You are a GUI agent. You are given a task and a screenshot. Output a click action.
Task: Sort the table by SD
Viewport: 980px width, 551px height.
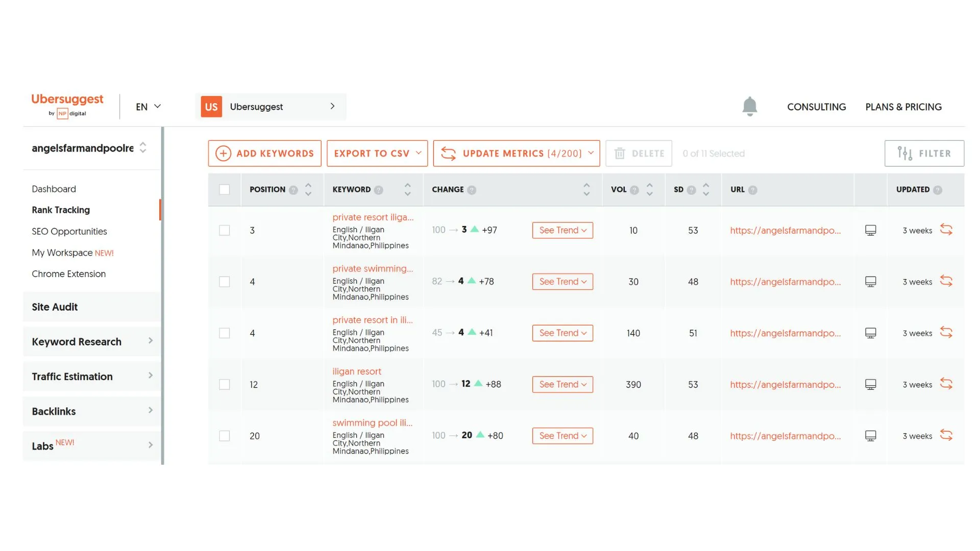coord(706,189)
